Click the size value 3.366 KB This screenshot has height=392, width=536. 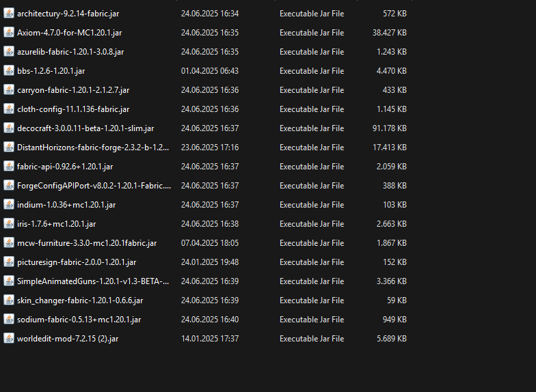(391, 281)
